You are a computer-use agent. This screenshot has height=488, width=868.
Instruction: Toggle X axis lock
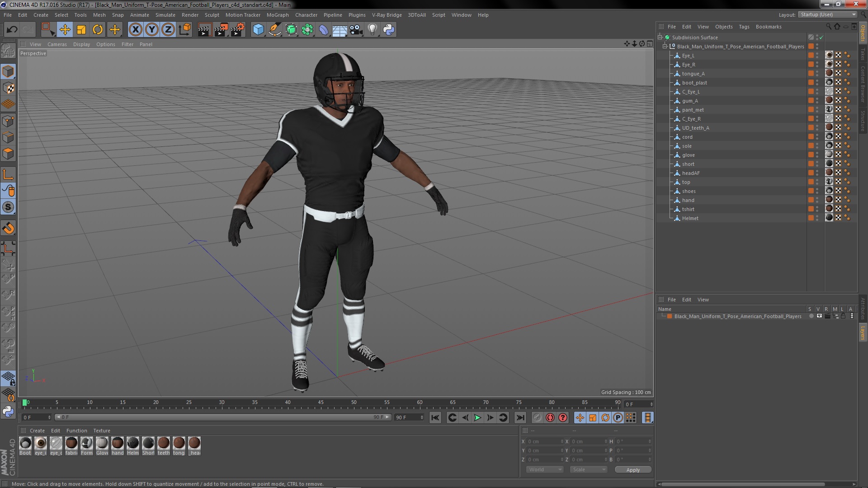click(135, 30)
